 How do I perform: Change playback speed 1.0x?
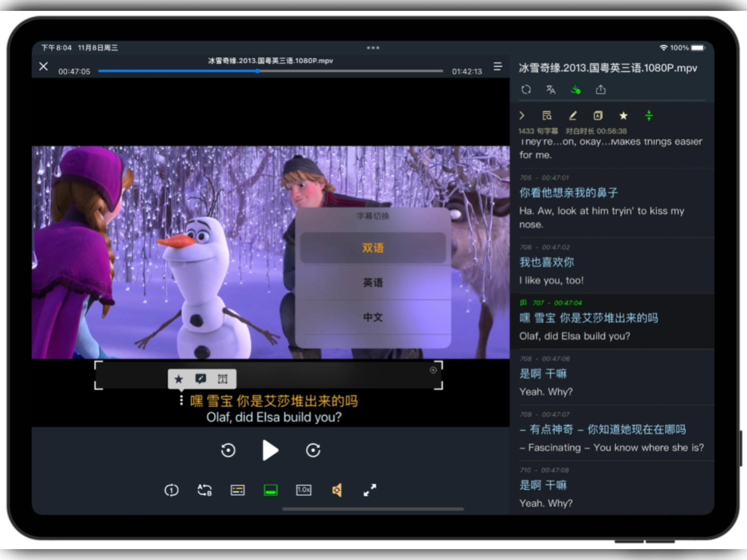point(304,490)
